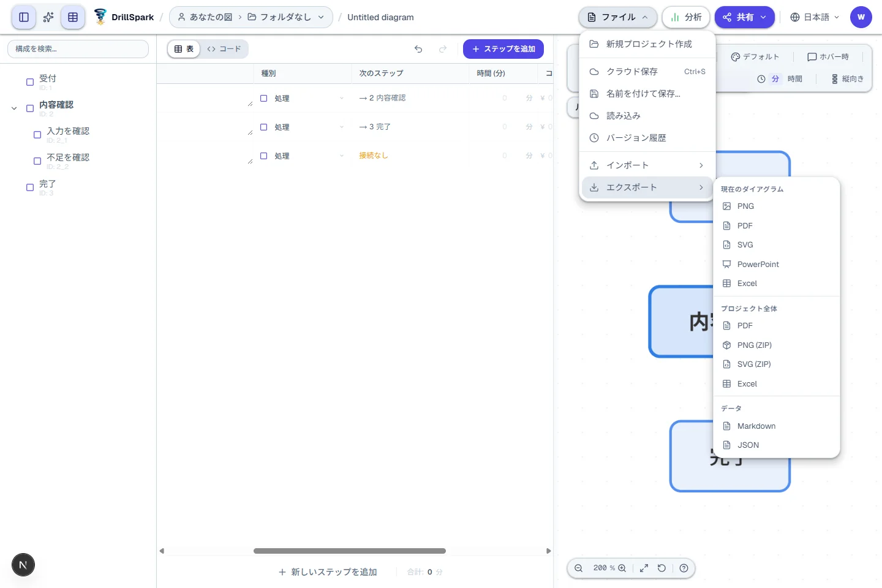Click the AI sparkle icon in the header
The height and width of the screenshot is (588, 882).
point(48,17)
